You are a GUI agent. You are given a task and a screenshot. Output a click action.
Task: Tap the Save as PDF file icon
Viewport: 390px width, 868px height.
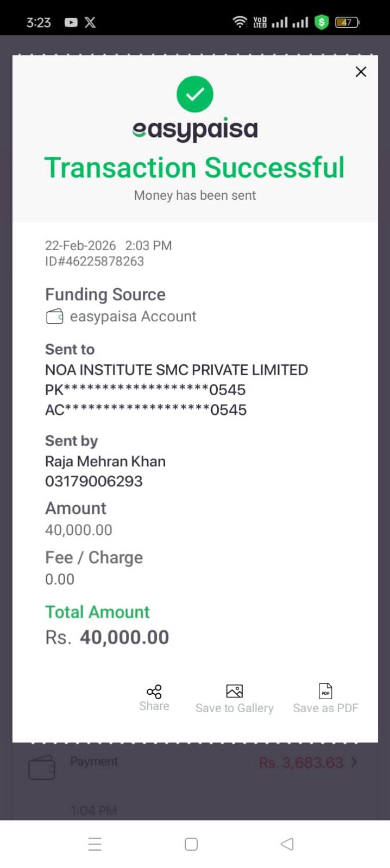point(325,691)
